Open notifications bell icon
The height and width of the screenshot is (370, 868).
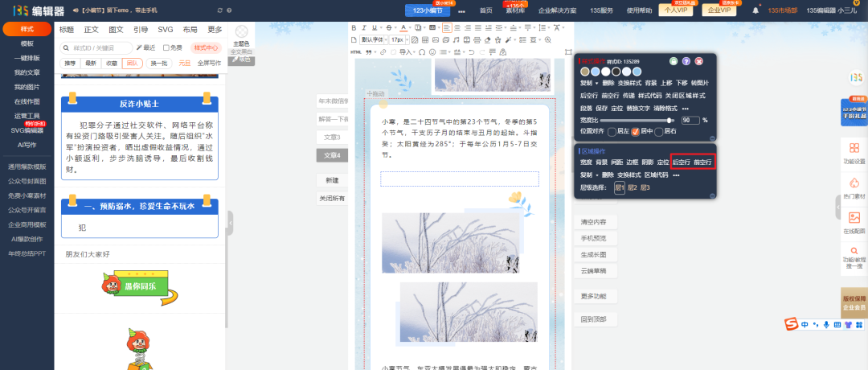click(755, 10)
